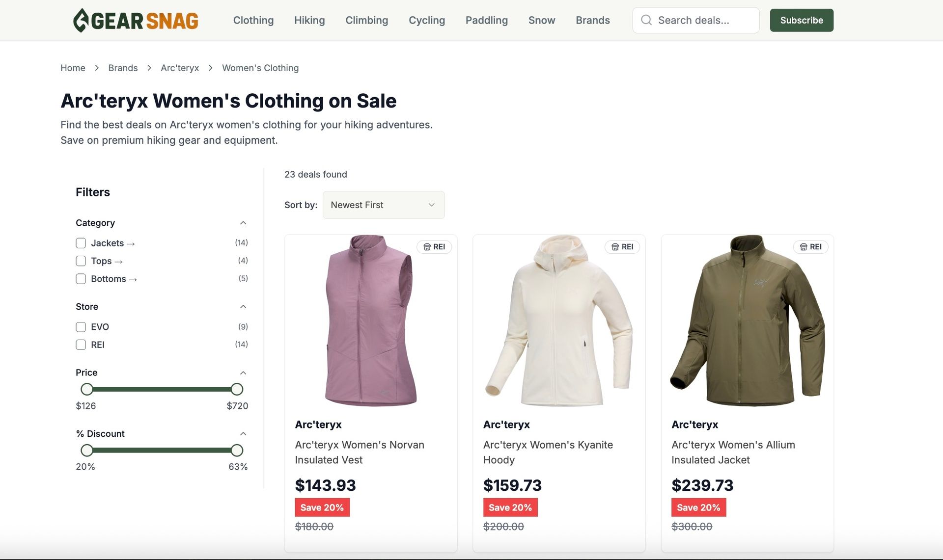Check the Jackets category checkbox
The image size is (943, 560).
point(81,243)
